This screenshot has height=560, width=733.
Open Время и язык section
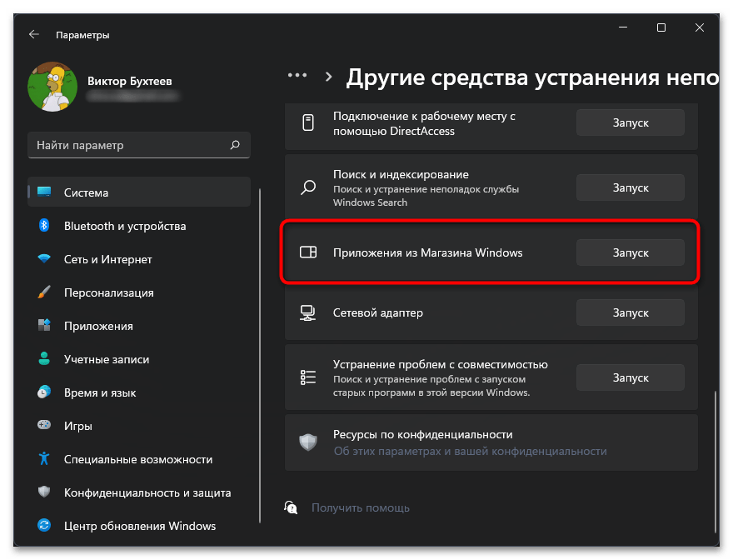[x=139, y=392]
